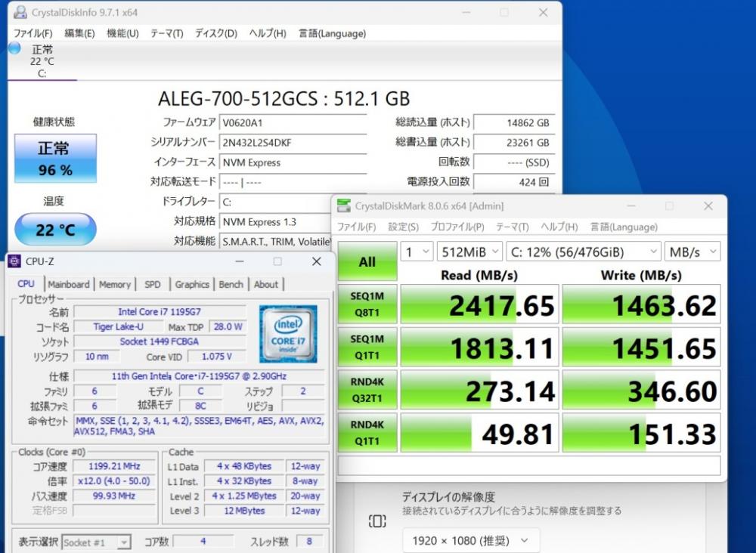The width and height of the screenshot is (756, 553).
Task: Click the empty comment field in CrystalDiskMark
Action: (529, 466)
